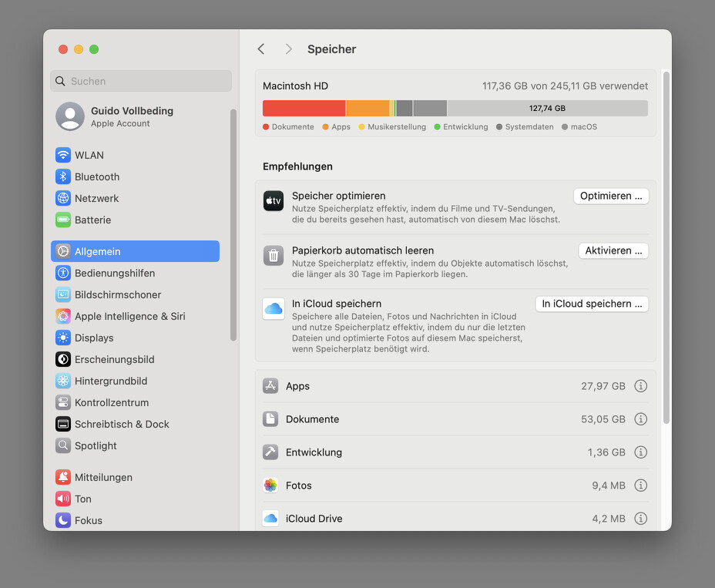Viewport: 715px width, 588px height.
Task: Click the Bildschirmschoner icon
Action: [63, 294]
